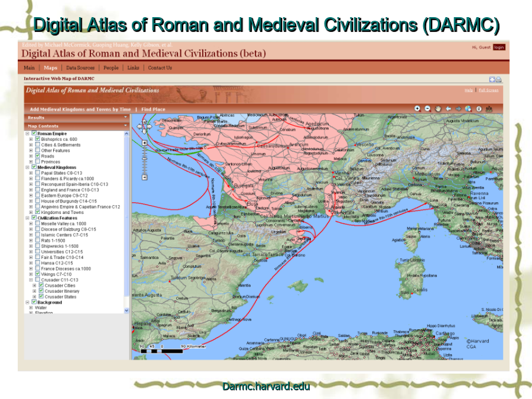Check Papal States C8-C13 layer
Viewport: 532px width, 399px height.
coord(38,173)
